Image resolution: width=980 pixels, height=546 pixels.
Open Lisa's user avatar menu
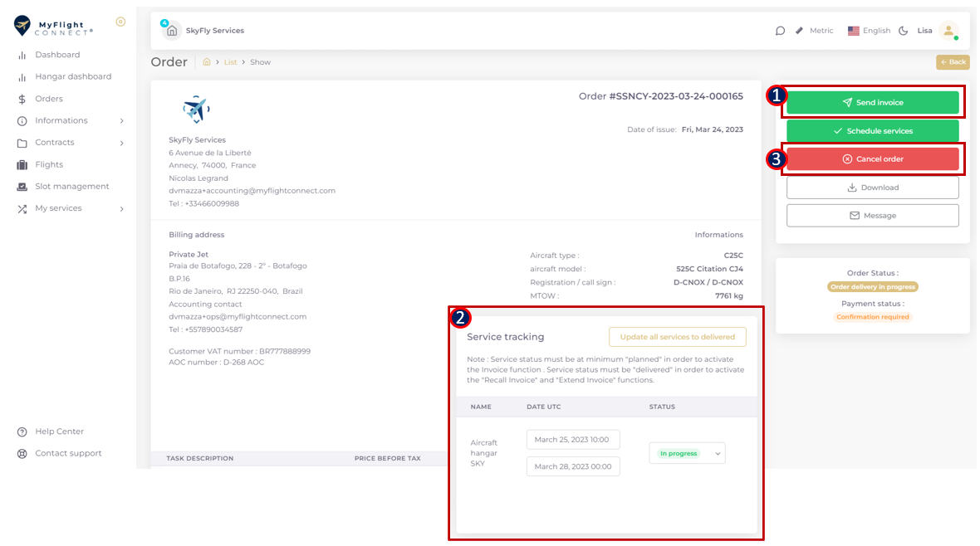(x=948, y=31)
